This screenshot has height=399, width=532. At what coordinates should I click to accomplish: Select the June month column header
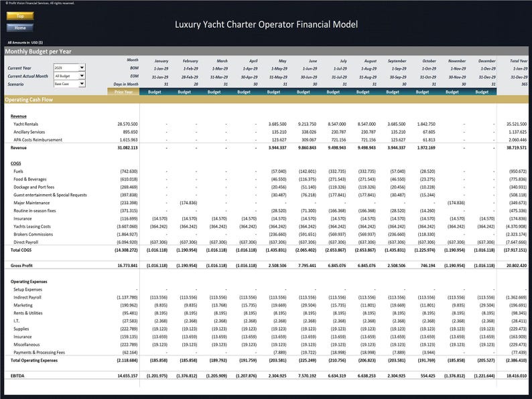tap(313, 61)
